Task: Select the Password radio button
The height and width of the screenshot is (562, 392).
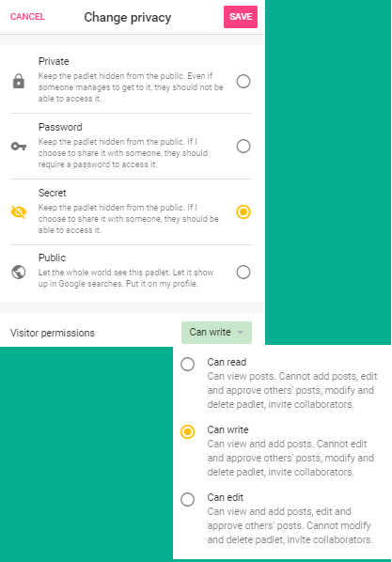Action: (243, 147)
